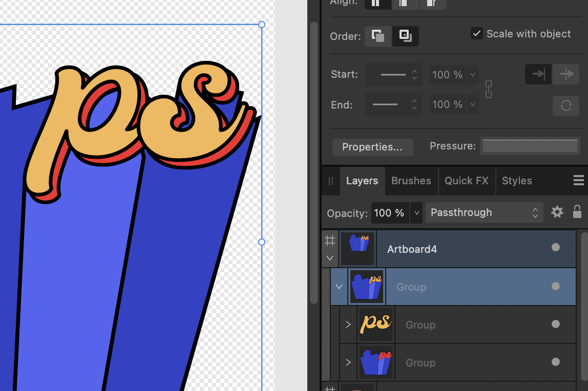This screenshot has height=391, width=588.
Task: Open blend options gear icon
Action: [x=557, y=212]
